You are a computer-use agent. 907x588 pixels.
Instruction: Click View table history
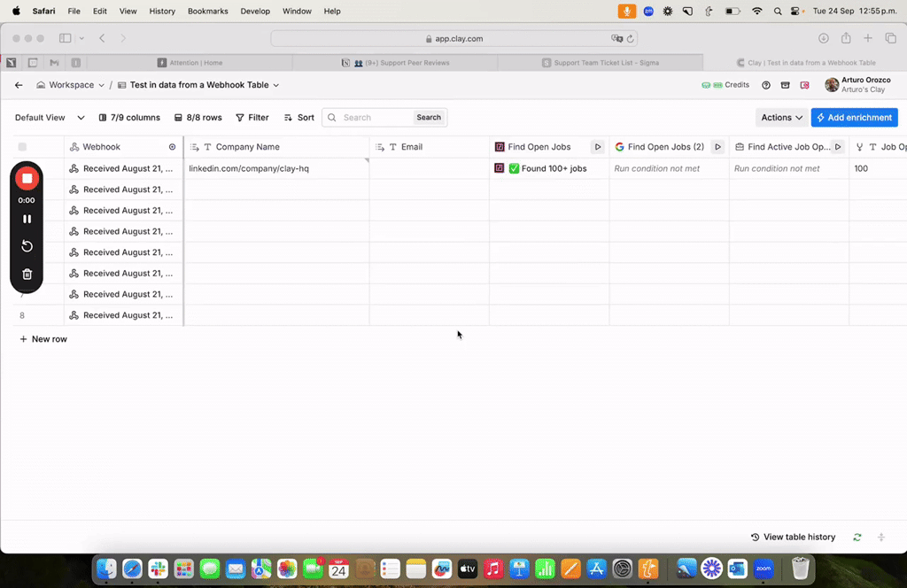pos(793,538)
